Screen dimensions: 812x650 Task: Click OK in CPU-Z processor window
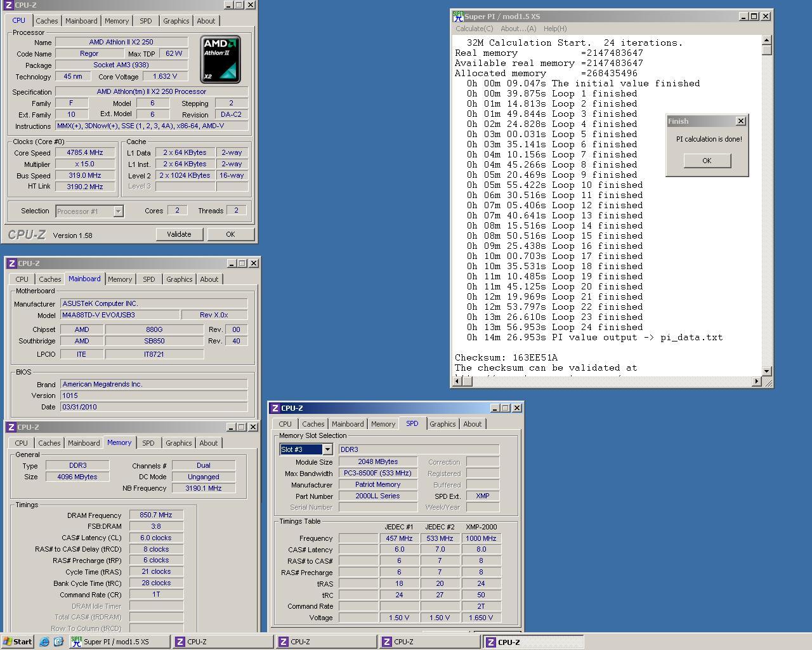click(230, 234)
